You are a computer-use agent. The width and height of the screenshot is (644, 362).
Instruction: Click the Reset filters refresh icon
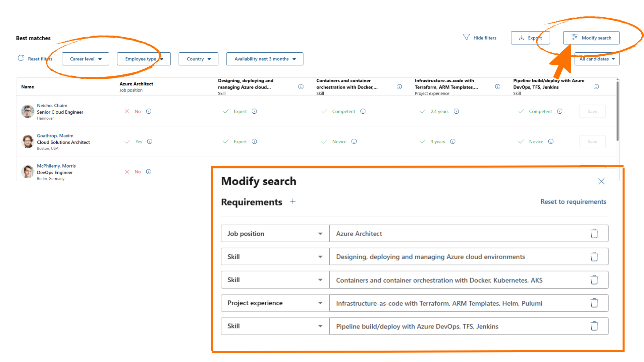[x=21, y=58]
